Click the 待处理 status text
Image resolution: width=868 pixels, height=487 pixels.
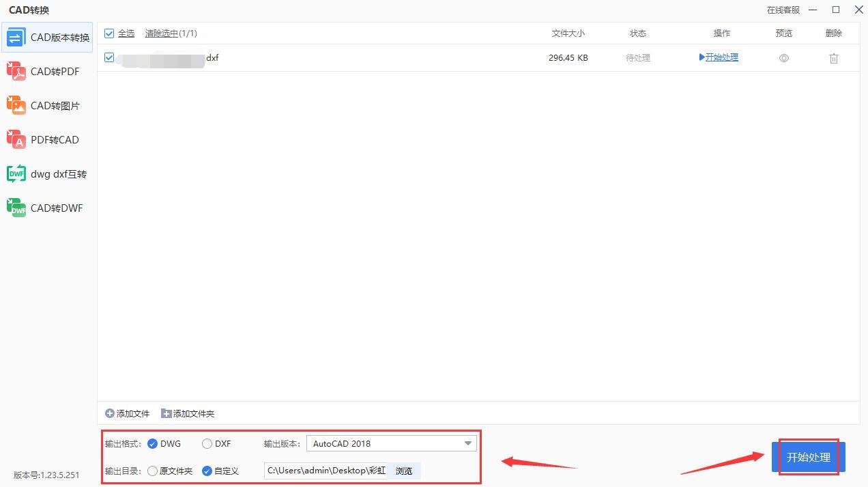tap(638, 58)
